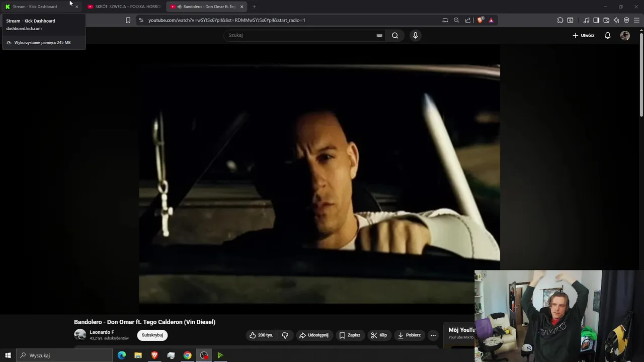Screen dimensions: 644x362
Task: Click the YouTube voice search microphone
Action: [x=415, y=35]
